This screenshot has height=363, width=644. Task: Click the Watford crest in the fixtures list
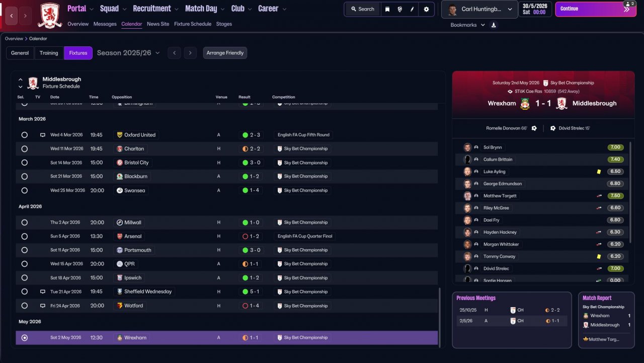coord(120,306)
